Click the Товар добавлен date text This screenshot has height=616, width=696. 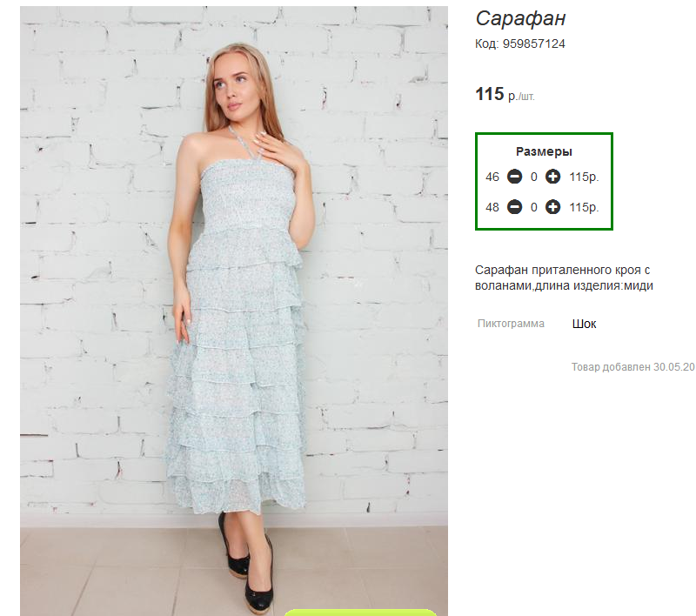coord(633,367)
